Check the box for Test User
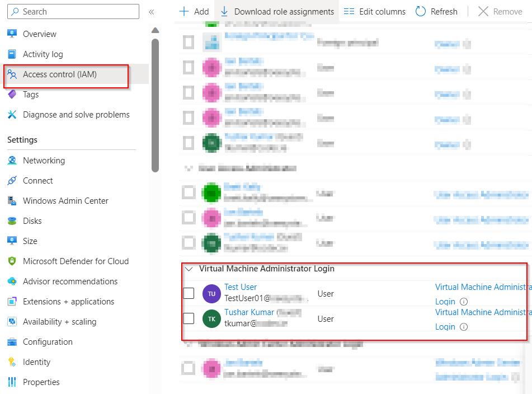The image size is (532, 394). tap(189, 293)
